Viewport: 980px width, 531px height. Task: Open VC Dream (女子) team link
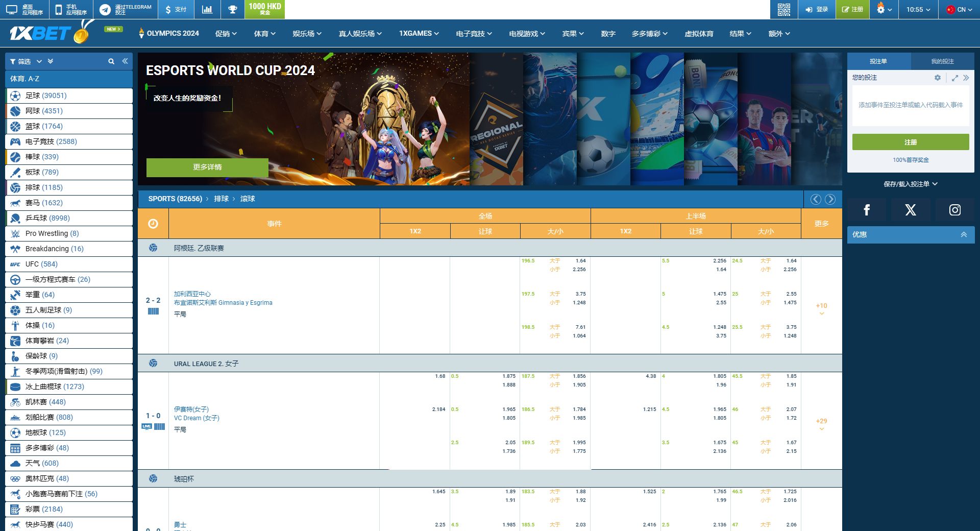click(197, 418)
